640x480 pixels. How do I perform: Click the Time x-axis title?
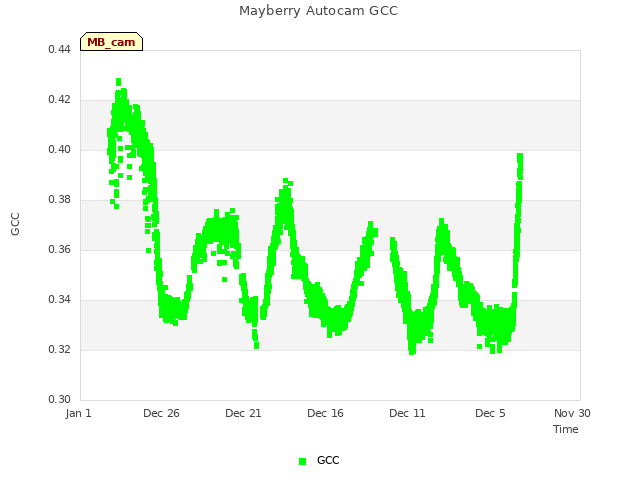click(x=566, y=429)
